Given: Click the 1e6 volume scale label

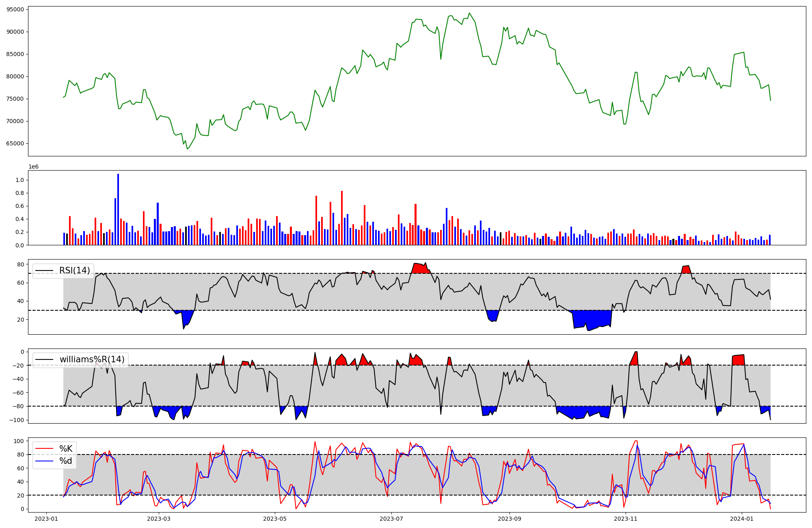Looking at the screenshot, I should [x=33, y=167].
